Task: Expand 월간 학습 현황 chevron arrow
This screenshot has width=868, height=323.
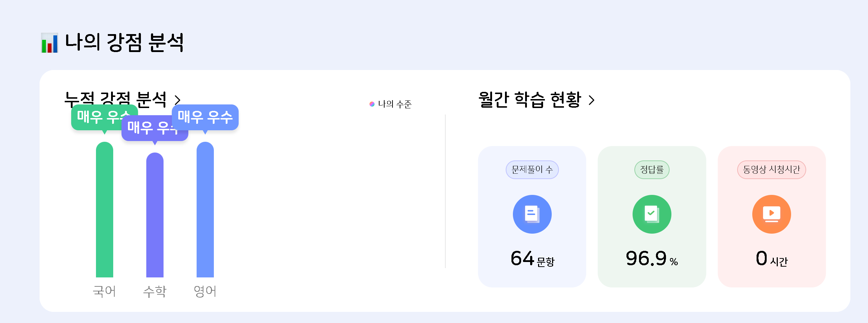Action: pyautogui.click(x=592, y=100)
